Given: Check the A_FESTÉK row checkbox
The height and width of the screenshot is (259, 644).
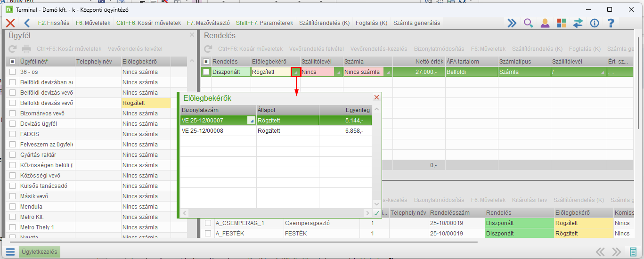Looking at the screenshot, I should 208,234.
